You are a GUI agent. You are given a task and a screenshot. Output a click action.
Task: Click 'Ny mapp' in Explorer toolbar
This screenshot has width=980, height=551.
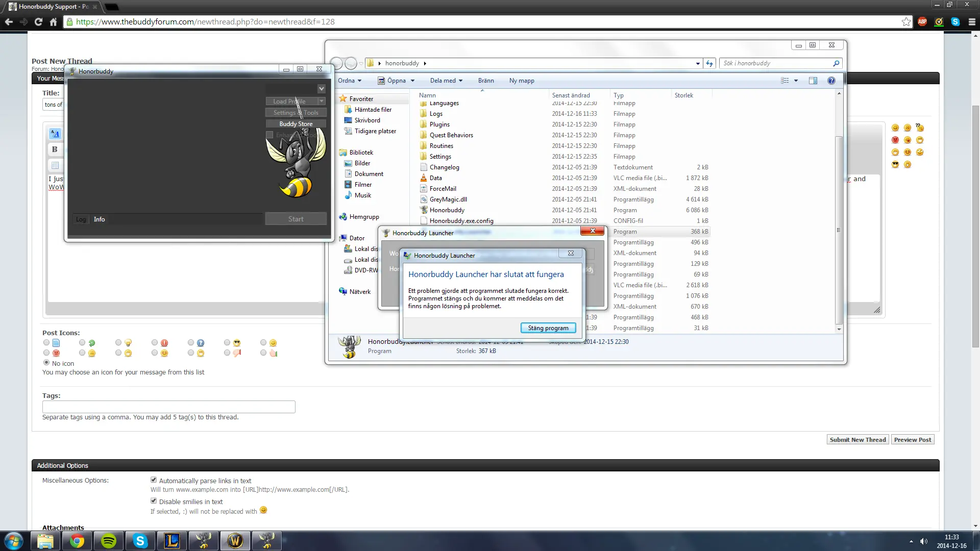tap(522, 81)
